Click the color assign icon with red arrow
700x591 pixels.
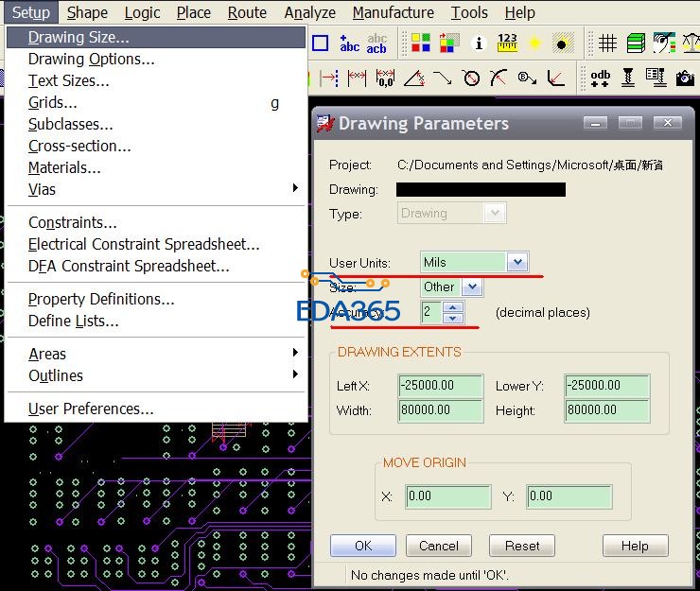[x=449, y=43]
